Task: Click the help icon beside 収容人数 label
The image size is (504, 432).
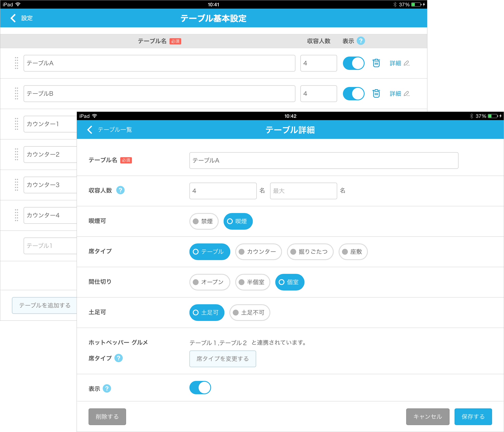Action: (120, 190)
